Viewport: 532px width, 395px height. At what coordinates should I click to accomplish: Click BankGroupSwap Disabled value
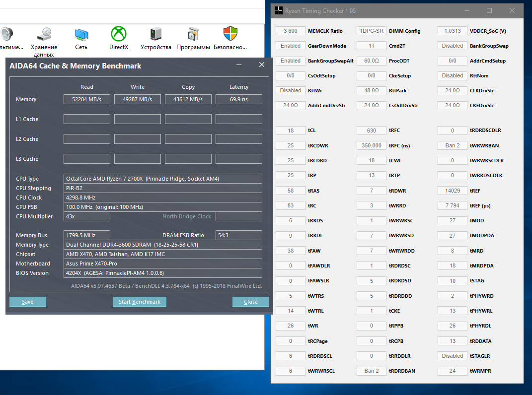pyautogui.click(x=452, y=46)
